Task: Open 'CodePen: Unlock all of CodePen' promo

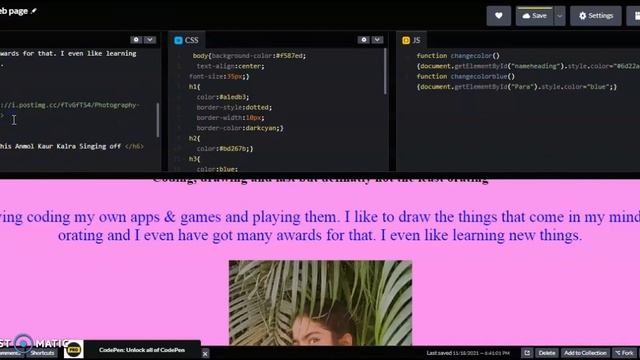Action: tap(142, 350)
